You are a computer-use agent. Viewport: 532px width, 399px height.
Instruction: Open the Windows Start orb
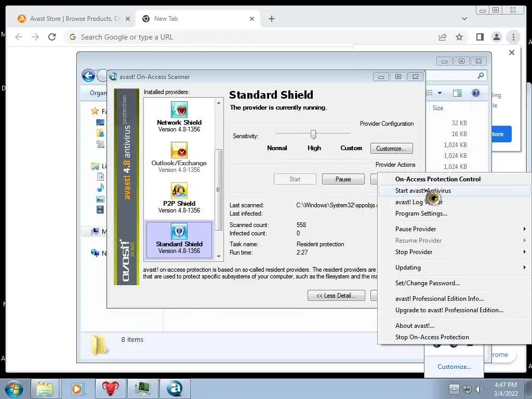[14, 389]
